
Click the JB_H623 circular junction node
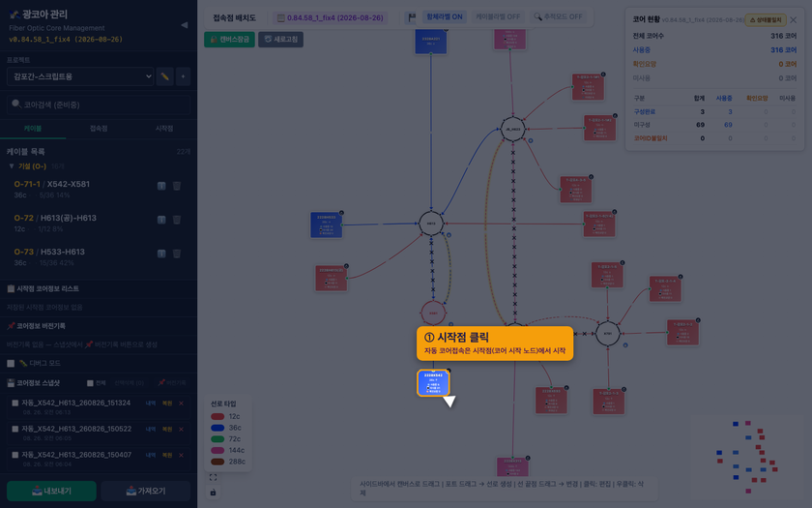[x=513, y=129]
